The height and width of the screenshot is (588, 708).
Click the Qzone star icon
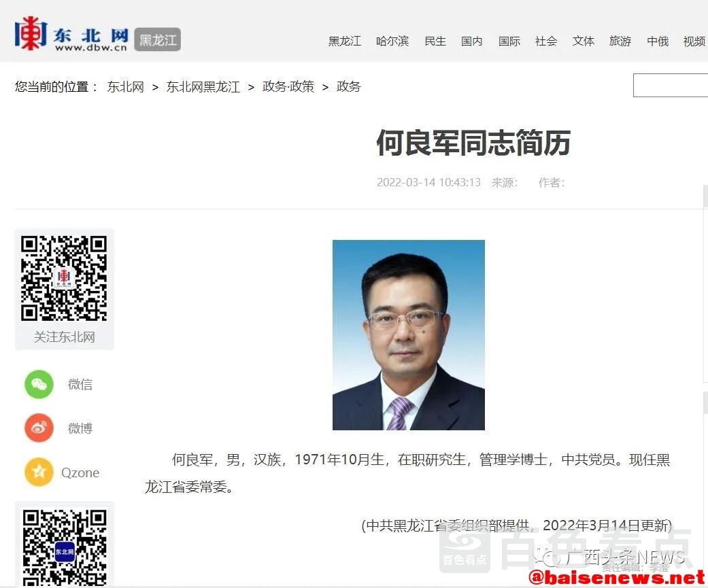click(39, 472)
